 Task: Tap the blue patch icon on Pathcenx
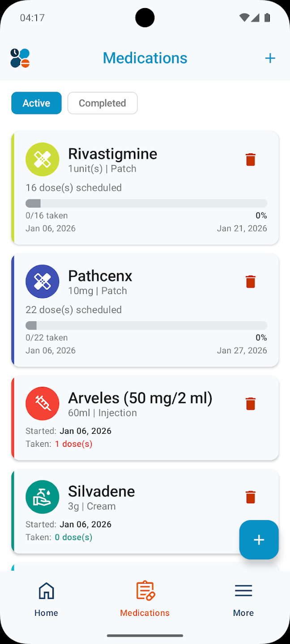point(42,281)
